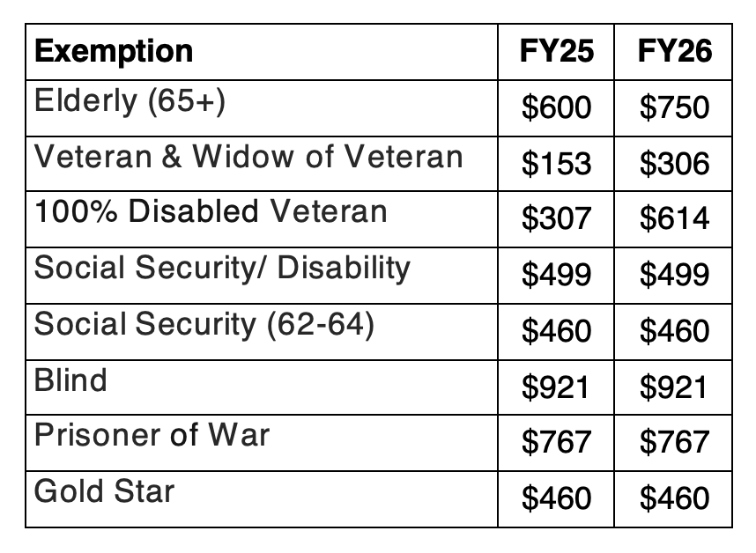The height and width of the screenshot is (553, 756).
Task: Click the Exemption column header
Action: click(114, 51)
